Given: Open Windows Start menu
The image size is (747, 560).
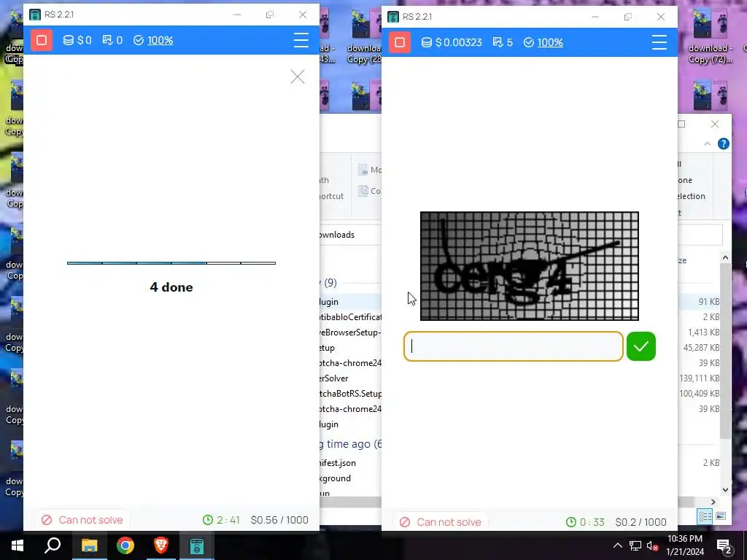Looking at the screenshot, I should [18, 545].
